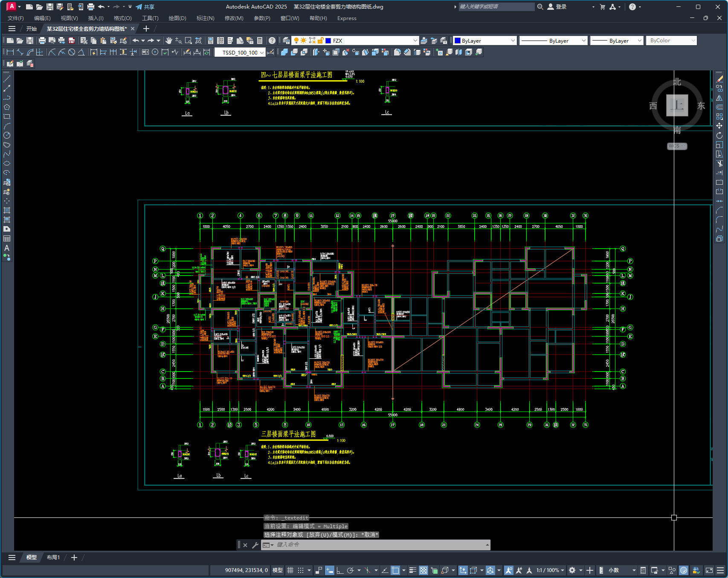Open the Pan hand tool
Image resolution: width=728 pixels, height=578 pixels.
169,41
